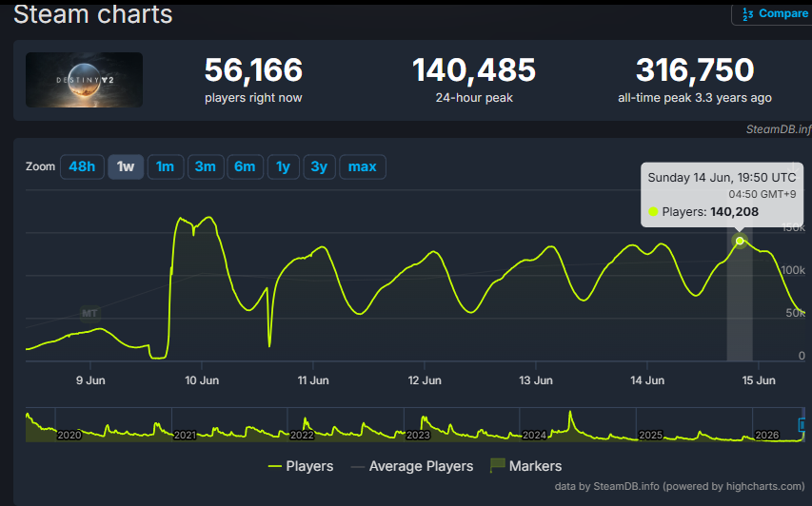Viewport: 812px width, 506px height.
Task: Click the 140,485 24-hour peak value
Action: click(474, 69)
